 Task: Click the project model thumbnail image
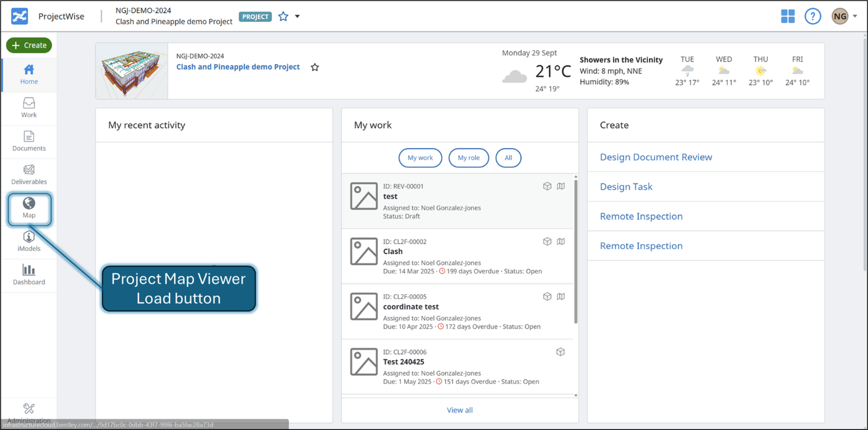132,71
